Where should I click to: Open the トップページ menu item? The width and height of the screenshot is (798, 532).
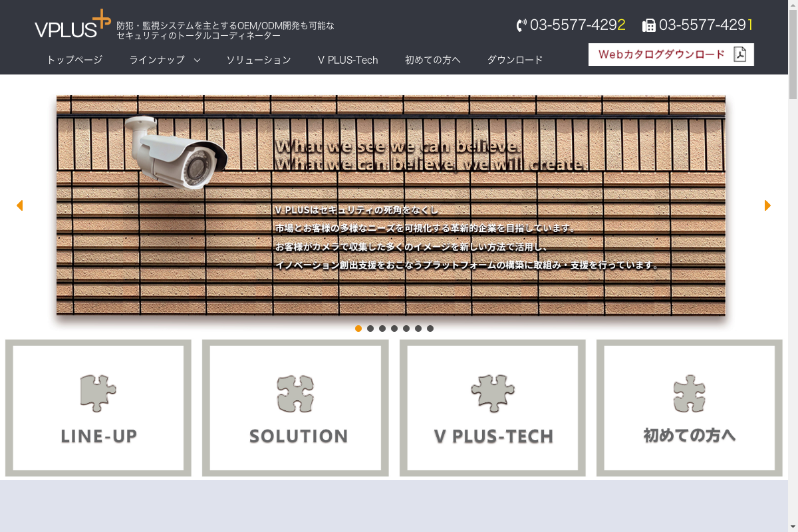coord(74,60)
